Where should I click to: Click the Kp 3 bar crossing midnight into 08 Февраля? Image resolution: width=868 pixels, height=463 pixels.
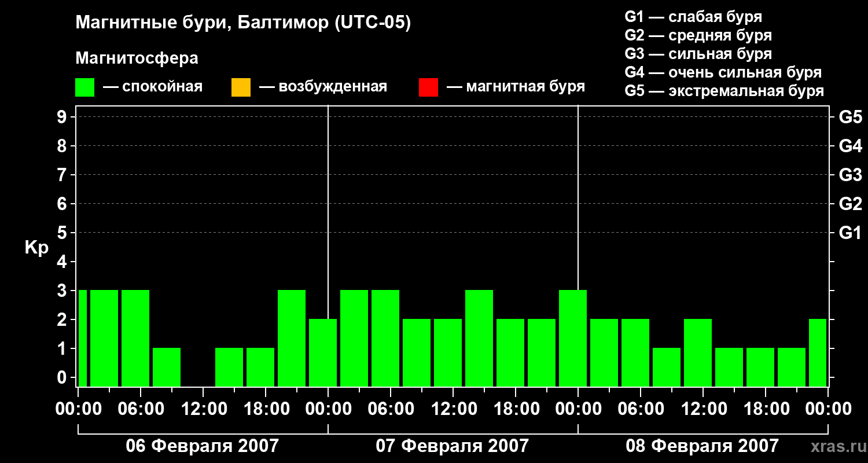(573, 338)
